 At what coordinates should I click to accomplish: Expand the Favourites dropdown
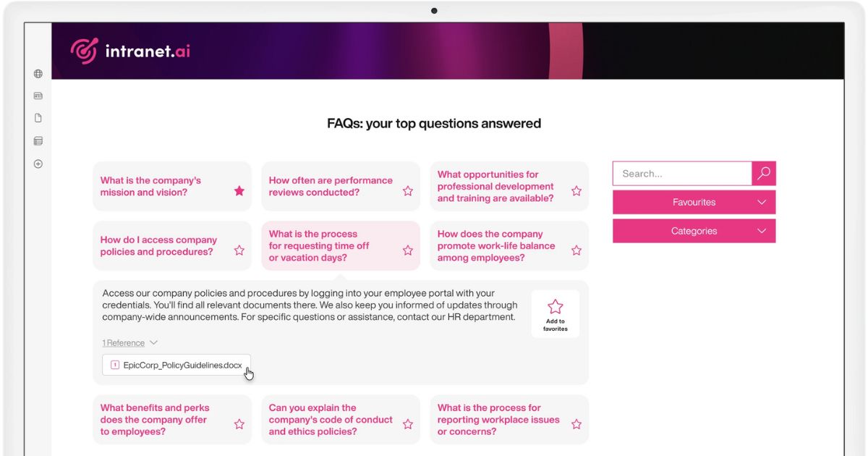click(694, 203)
